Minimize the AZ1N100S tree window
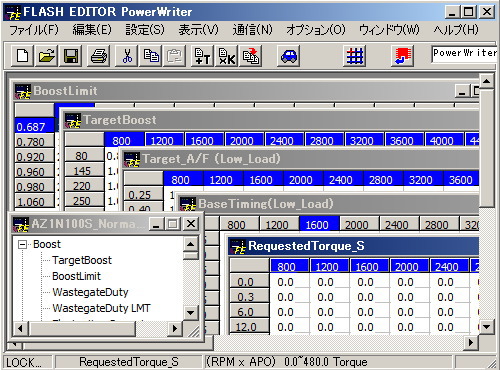This screenshot has height=370, width=500. tap(155, 224)
